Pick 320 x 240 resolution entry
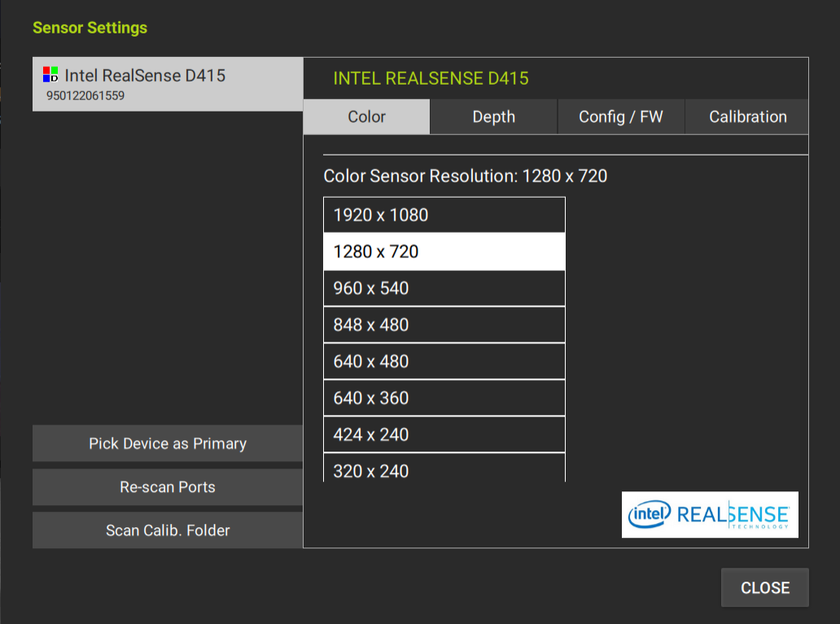This screenshot has width=840, height=624. pyautogui.click(x=444, y=468)
